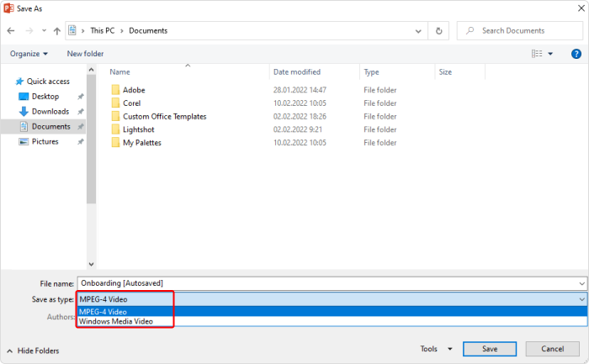Screen dimensions: 589x364
Task: Open the Save as type combo box
Action: tap(332, 299)
